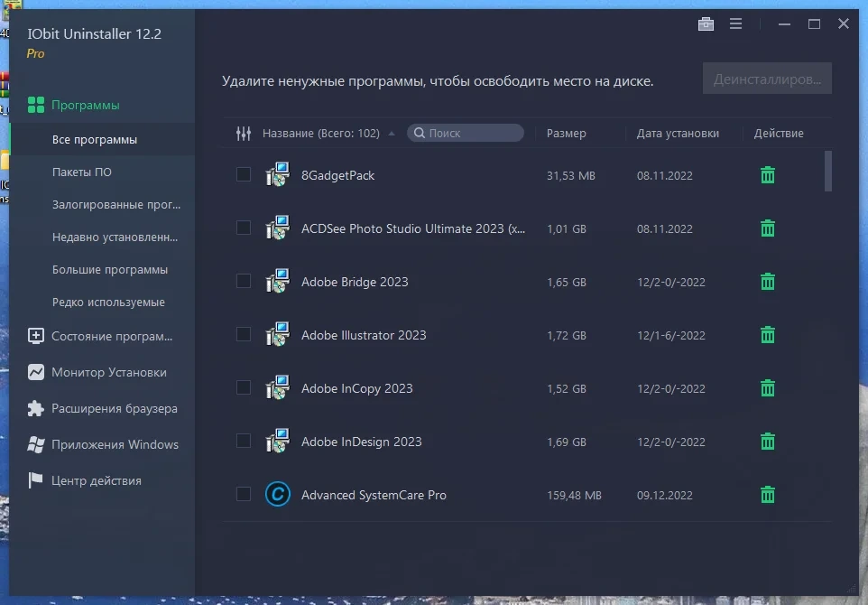Tick the Adobe Illustrator 2023 checkbox
868x605 pixels.
[x=244, y=334]
